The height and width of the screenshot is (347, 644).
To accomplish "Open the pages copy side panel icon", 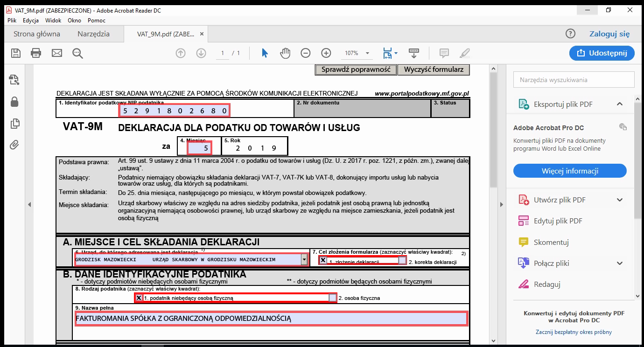I will point(14,123).
